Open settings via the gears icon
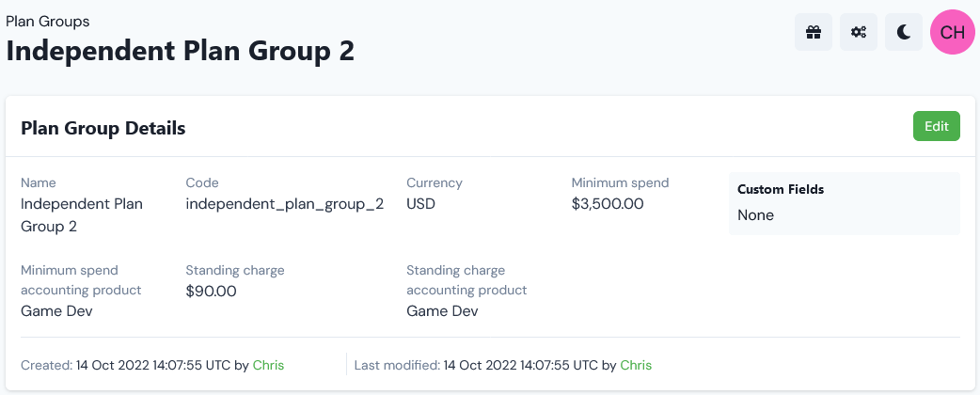 (x=859, y=32)
